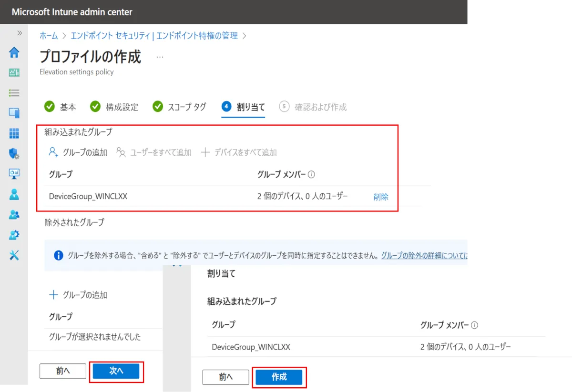Click ユーザーをすべて追加
The image size is (572, 392).
[x=154, y=152]
